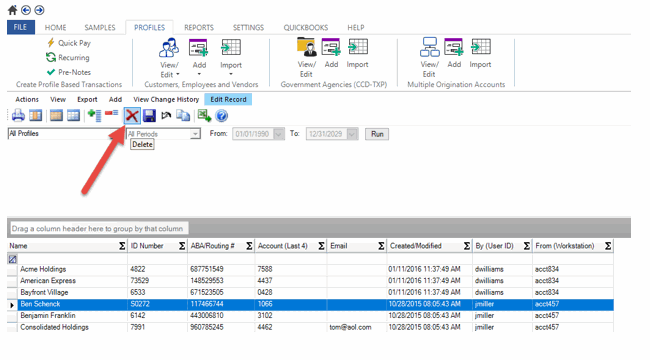Switch to the QUICKBOOKS tab
Screen dimensions: 650x360
point(306,27)
